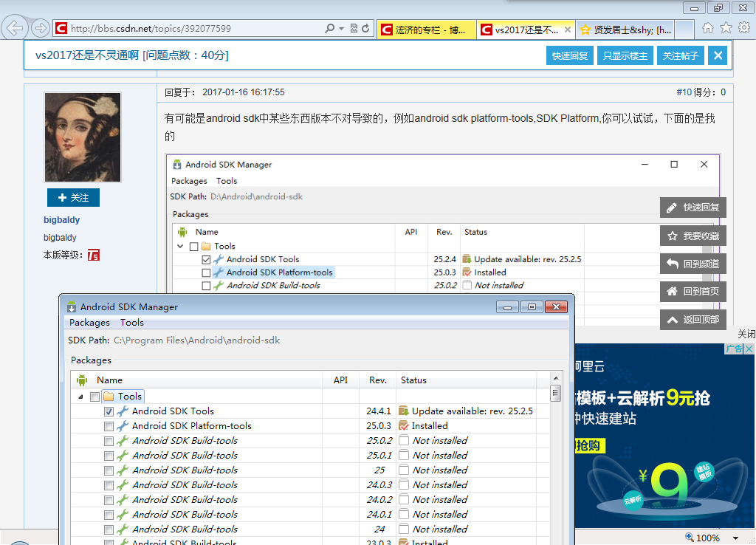This screenshot has width=756, height=545.
Task: Toggle the compatibility view icon in address bar
Action: coord(354,29)
